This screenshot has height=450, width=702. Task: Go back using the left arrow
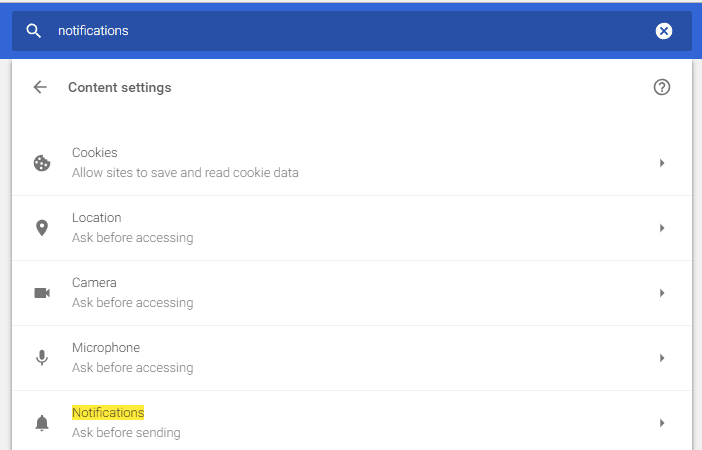tap(40, 87)
